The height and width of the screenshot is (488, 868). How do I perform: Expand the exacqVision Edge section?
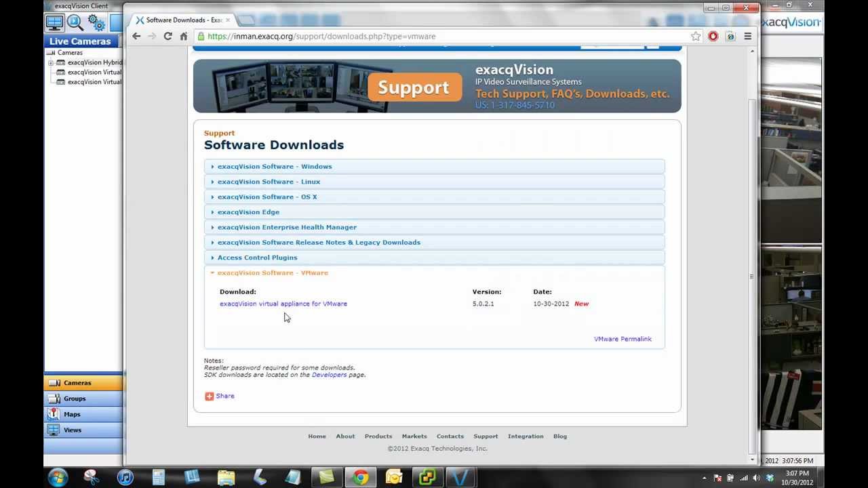pos(434,212)
